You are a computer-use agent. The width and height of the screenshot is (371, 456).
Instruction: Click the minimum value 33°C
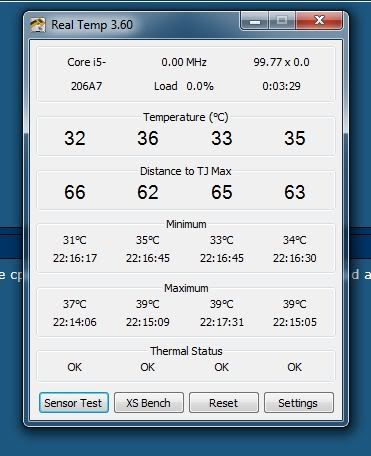[222, 240]
